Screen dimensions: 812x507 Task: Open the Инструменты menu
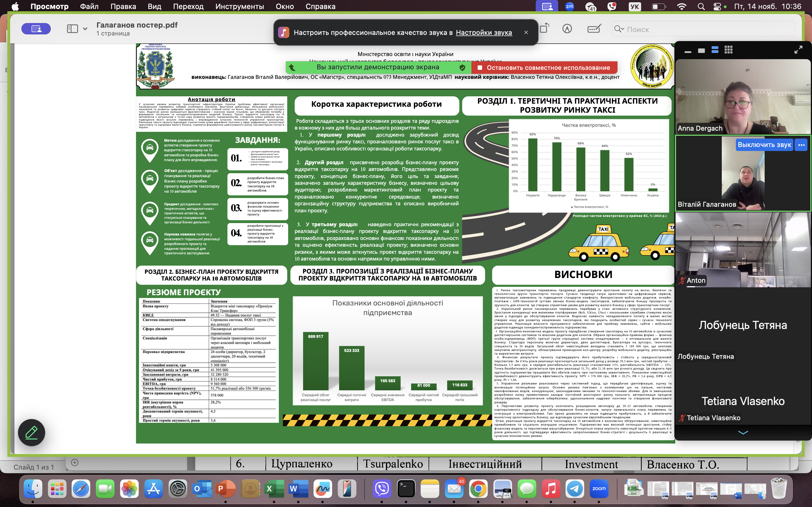pos(239,6)
